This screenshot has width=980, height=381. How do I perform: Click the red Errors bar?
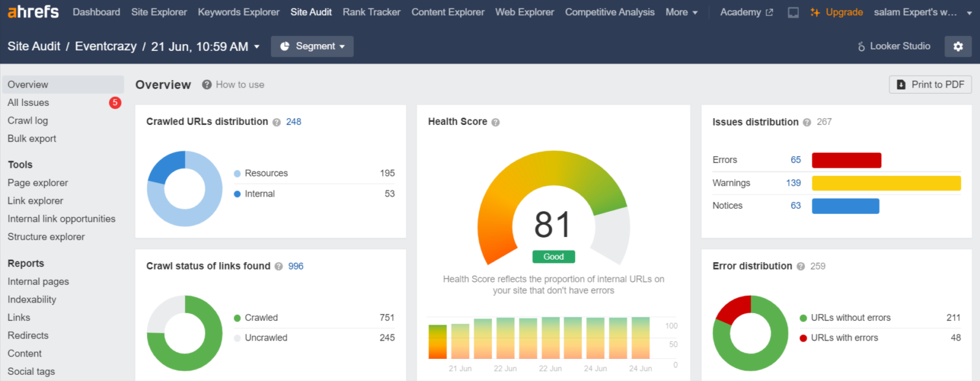click(846, 160)
